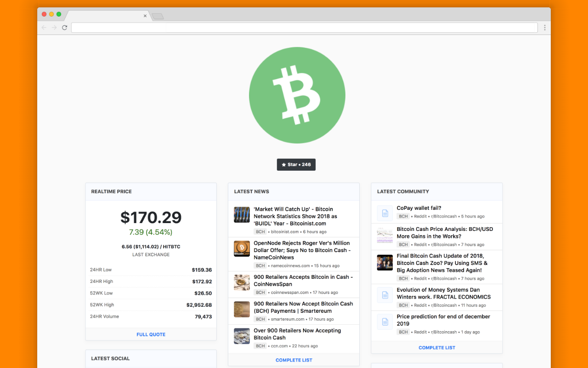Screen dimensions: 588x368
Task: Open ccn.com Over 900 Retailers article
Action: [297, 334]
